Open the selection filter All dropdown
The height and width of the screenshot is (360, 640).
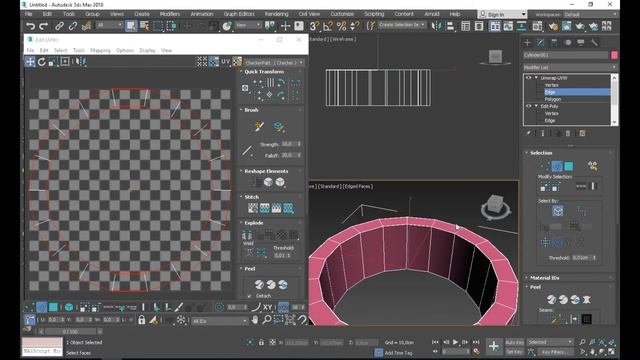point(109,25)
